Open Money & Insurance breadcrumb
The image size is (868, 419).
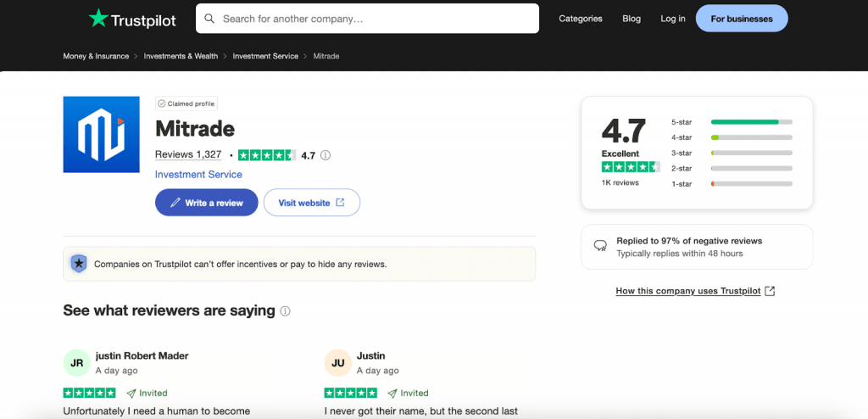coord(96,56)
